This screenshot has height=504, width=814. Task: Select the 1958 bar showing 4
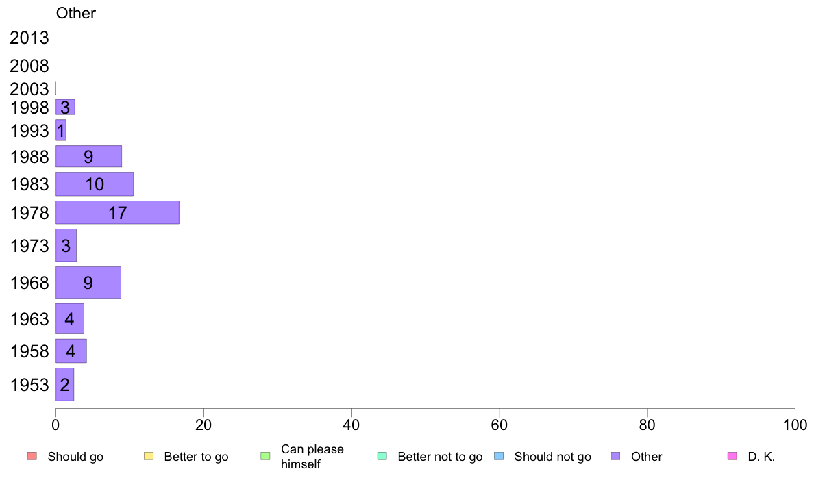tap(71, 351)
